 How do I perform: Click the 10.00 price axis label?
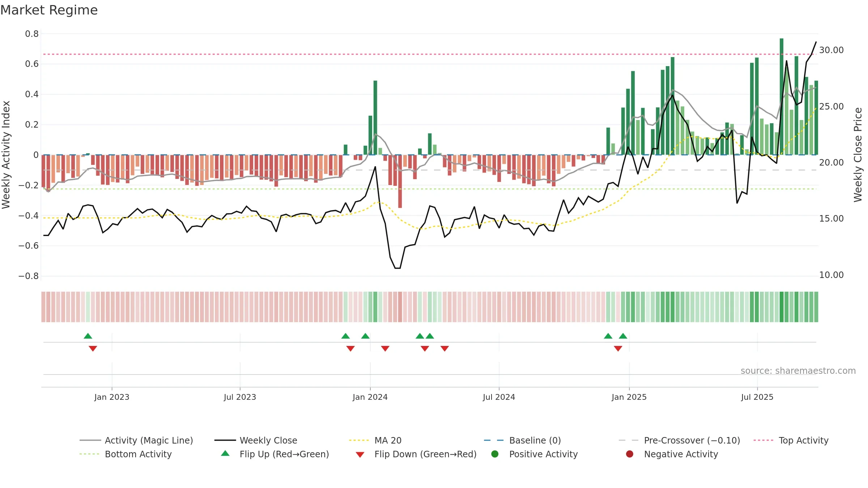click(x=831, y=275)
